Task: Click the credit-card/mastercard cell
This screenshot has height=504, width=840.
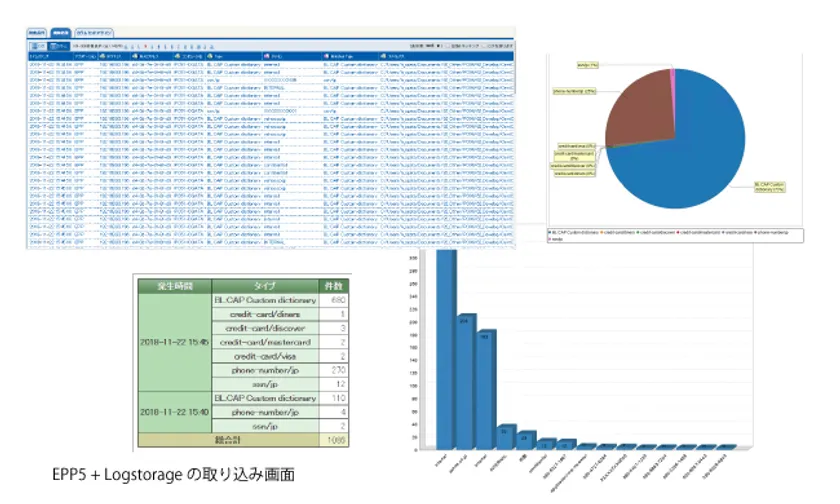Action: click(265, 342)
